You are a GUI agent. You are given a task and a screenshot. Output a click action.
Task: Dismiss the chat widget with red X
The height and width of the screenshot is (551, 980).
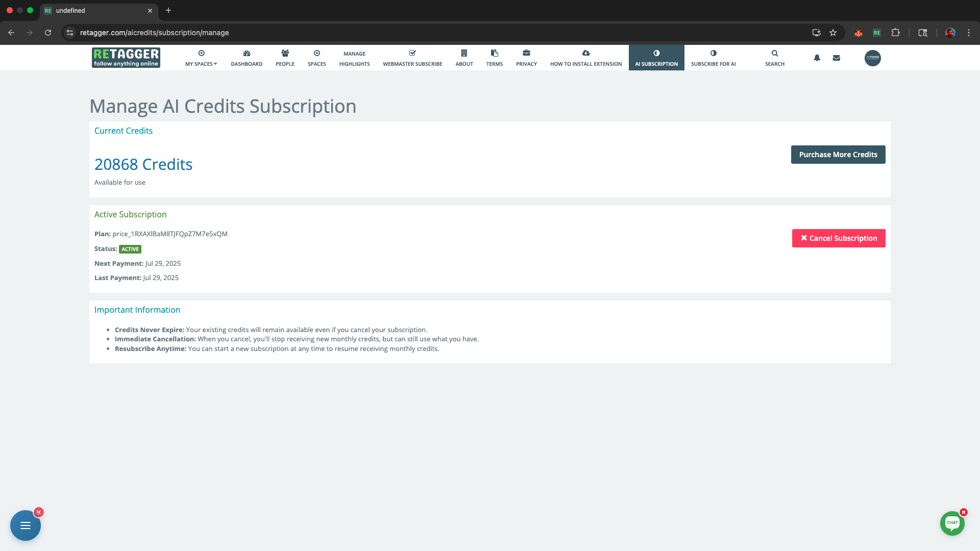tap(963, 512)
